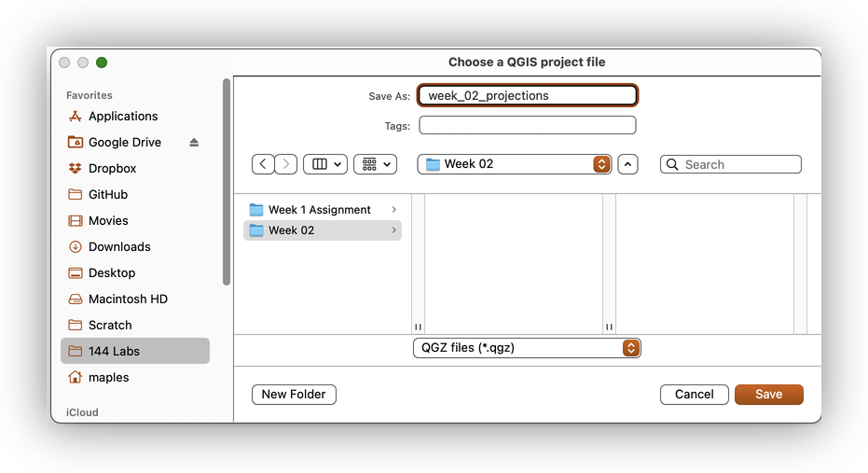Click the Save button
The width and height of the screenshot is (868, 473).
pyautogui.click(x=768, y=395)
